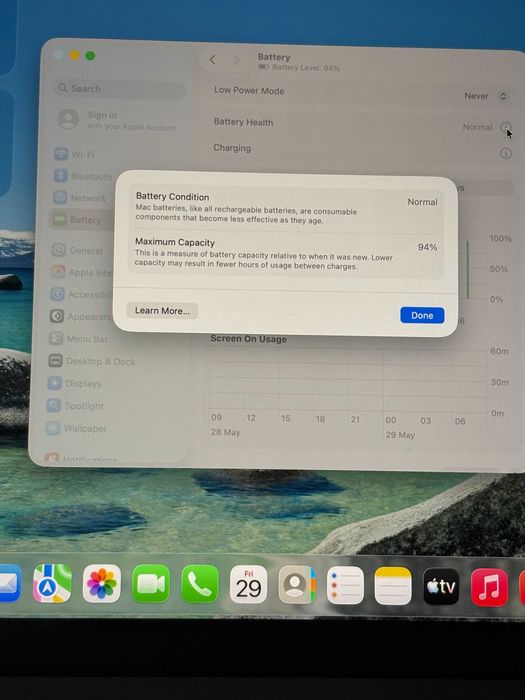Open Contacts from the Dock

[297, 585]
